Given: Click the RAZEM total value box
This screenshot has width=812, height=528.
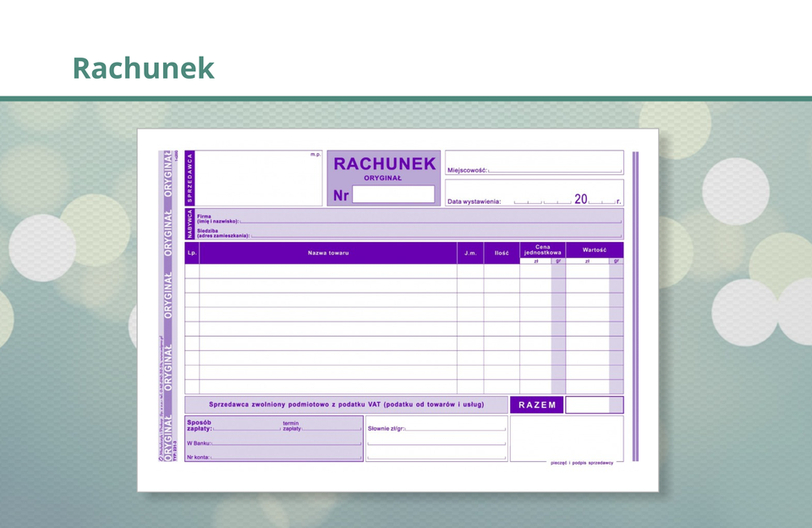Looking at the screenshot, I should pyautogui.click(x=594, y=405).
